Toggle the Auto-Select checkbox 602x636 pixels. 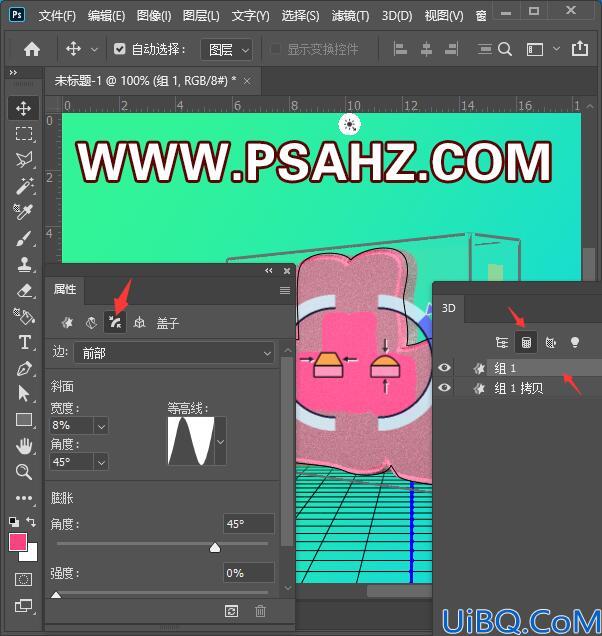119,49
